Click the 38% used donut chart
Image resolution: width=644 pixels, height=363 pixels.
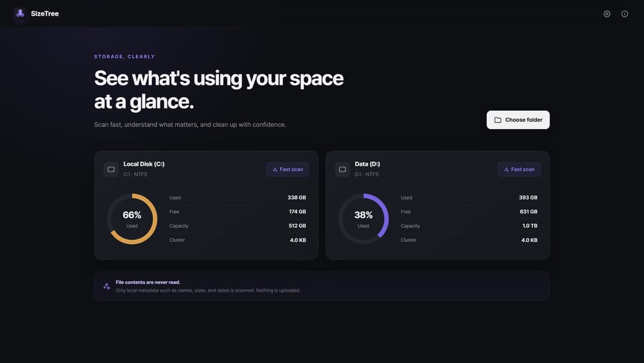(x=363, y=219)
